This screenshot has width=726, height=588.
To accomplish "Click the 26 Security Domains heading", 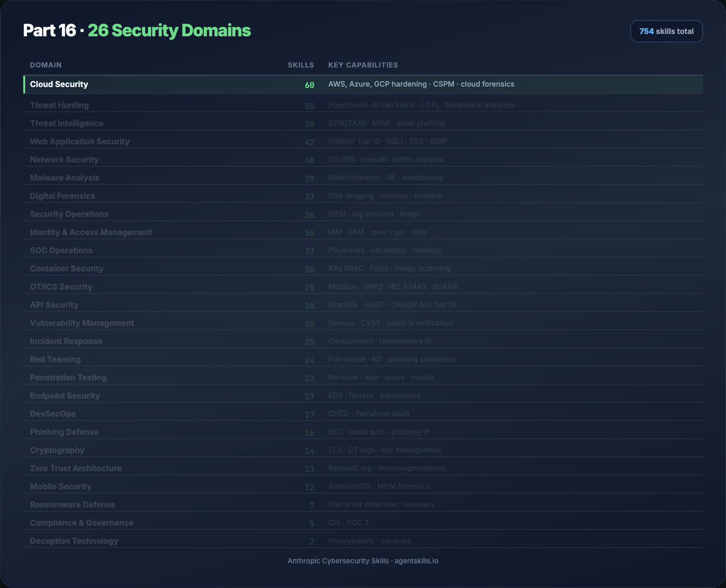I will (169, 31).
